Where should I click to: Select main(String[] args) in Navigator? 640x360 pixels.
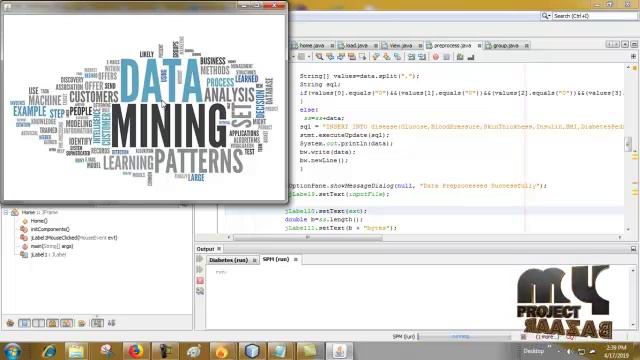[x=51, y=246]
